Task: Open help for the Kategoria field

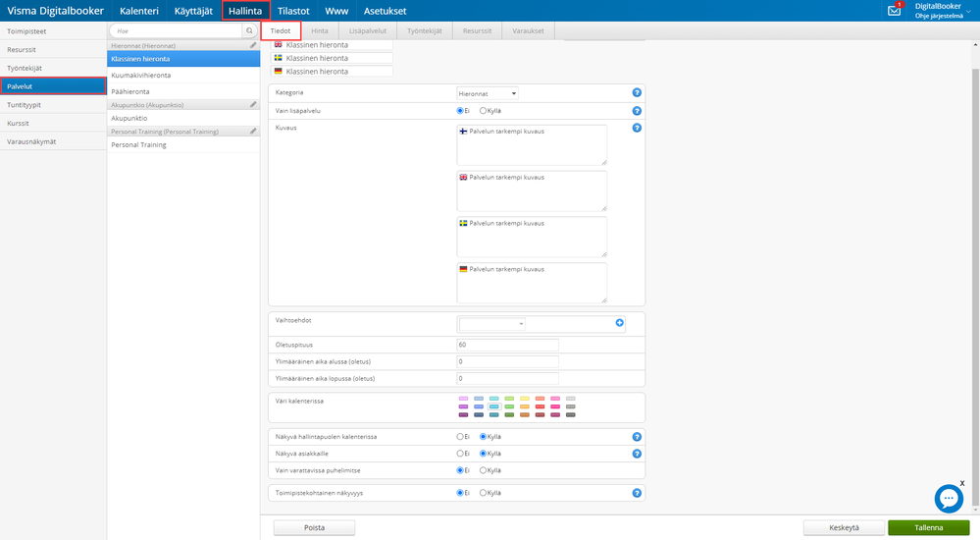Action: [x=637, y=92]
